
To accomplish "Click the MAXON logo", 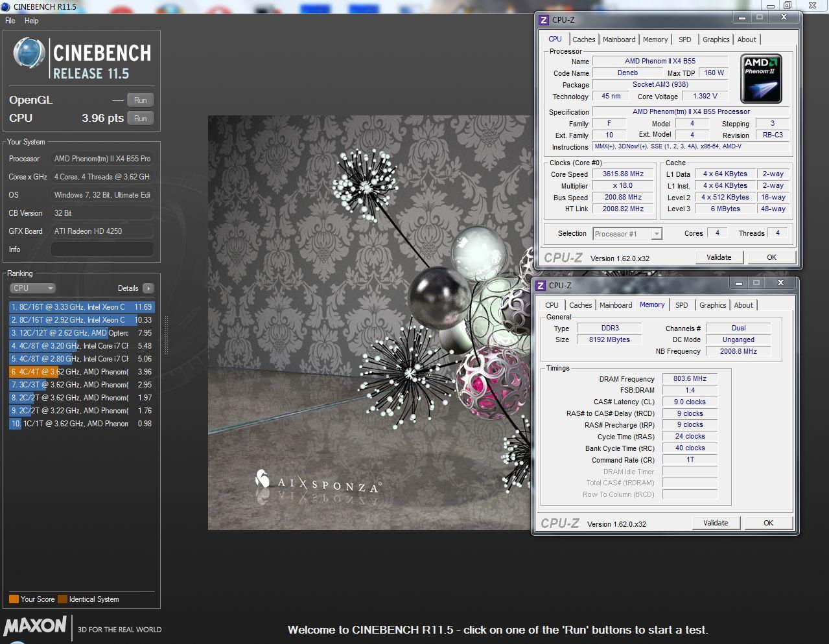I will coord(35,625).
